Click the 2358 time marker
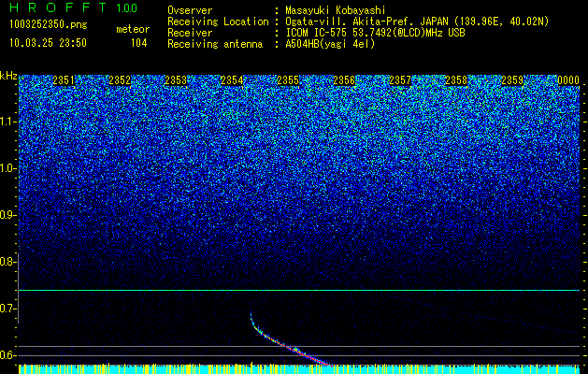This screenshot has height=374, width=588. pos(456,80)
